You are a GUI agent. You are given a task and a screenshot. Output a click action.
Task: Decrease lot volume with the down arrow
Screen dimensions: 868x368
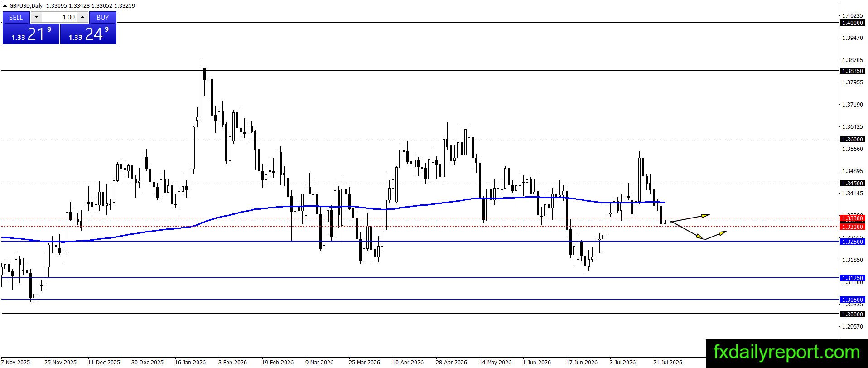[x=36, y=17]
